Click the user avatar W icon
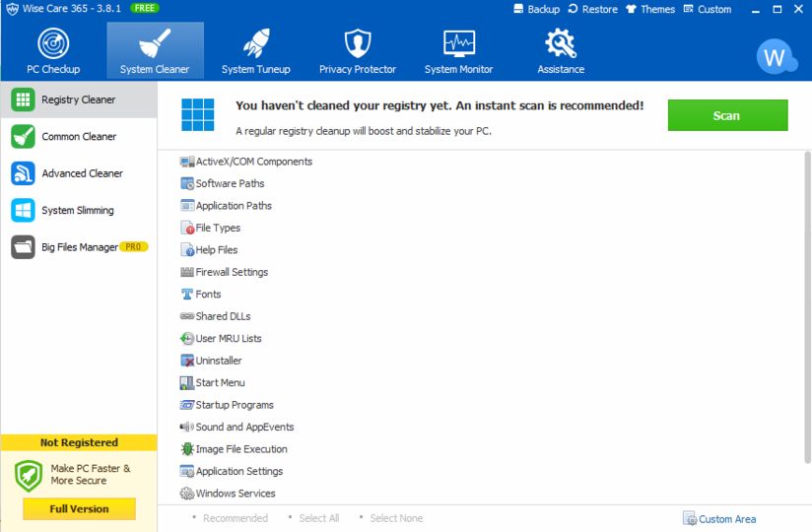Image resolution: width=812 pixels, height=532 pixels. click(776, 56)
